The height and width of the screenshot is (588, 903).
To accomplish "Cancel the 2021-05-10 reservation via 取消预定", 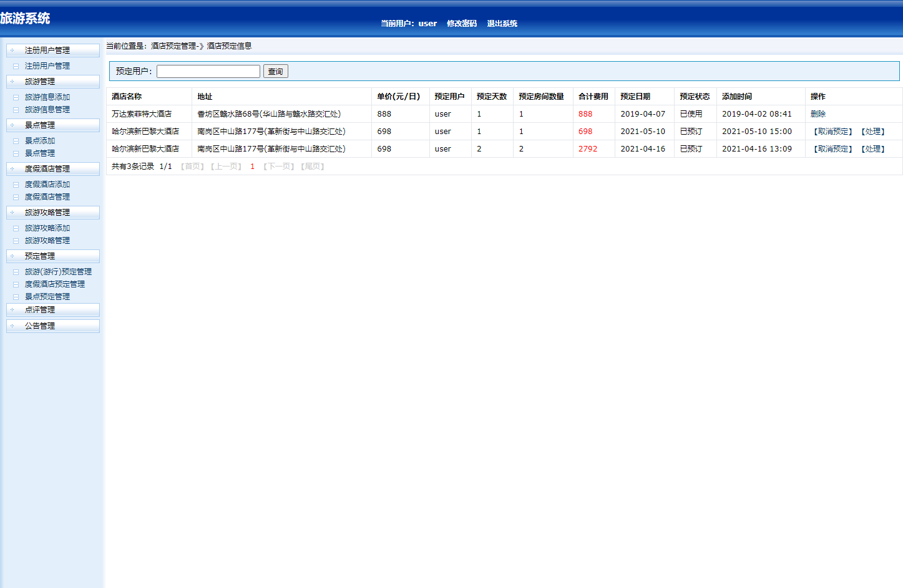I will pos(832,132).
